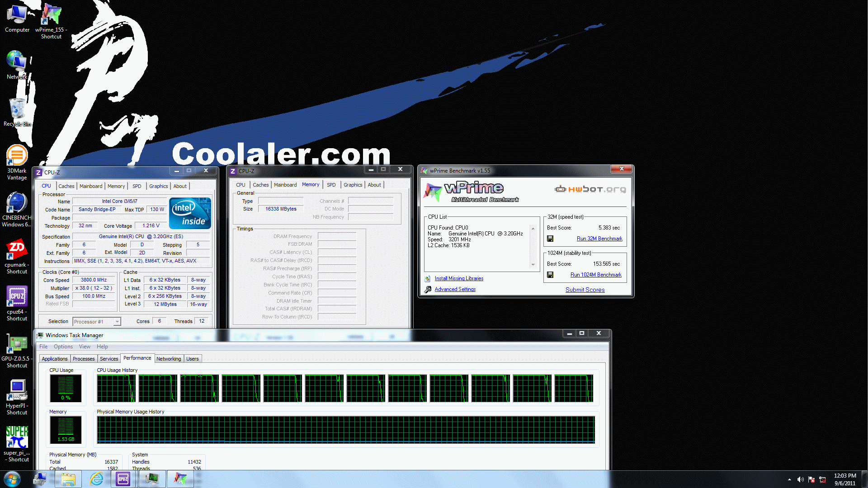Click Submit Scores link

[585, 290]
